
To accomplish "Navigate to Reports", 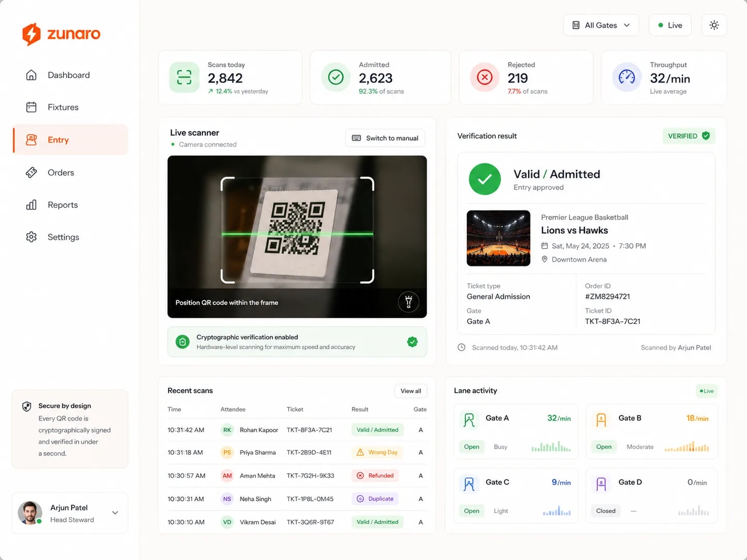I will tap(70, 205).
